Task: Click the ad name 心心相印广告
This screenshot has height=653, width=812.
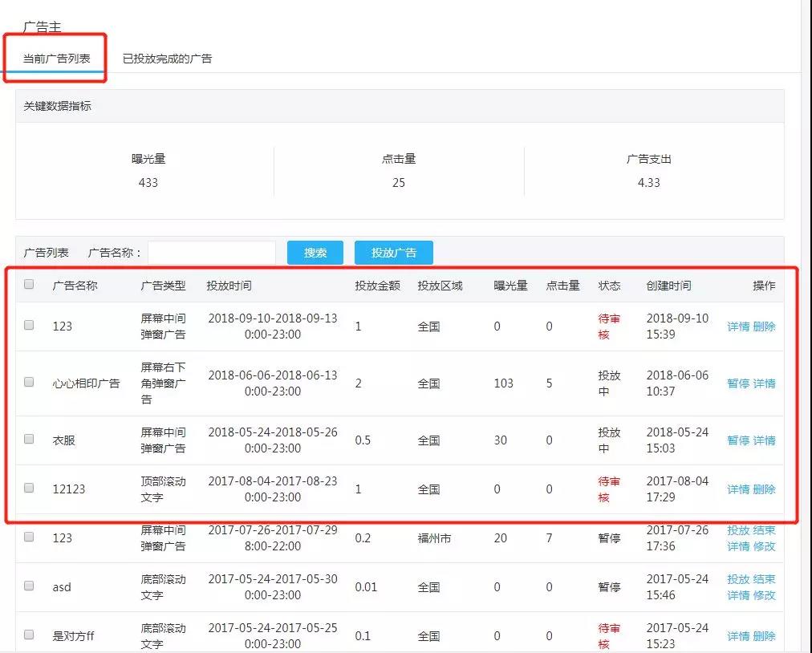Action: point(86,383)
